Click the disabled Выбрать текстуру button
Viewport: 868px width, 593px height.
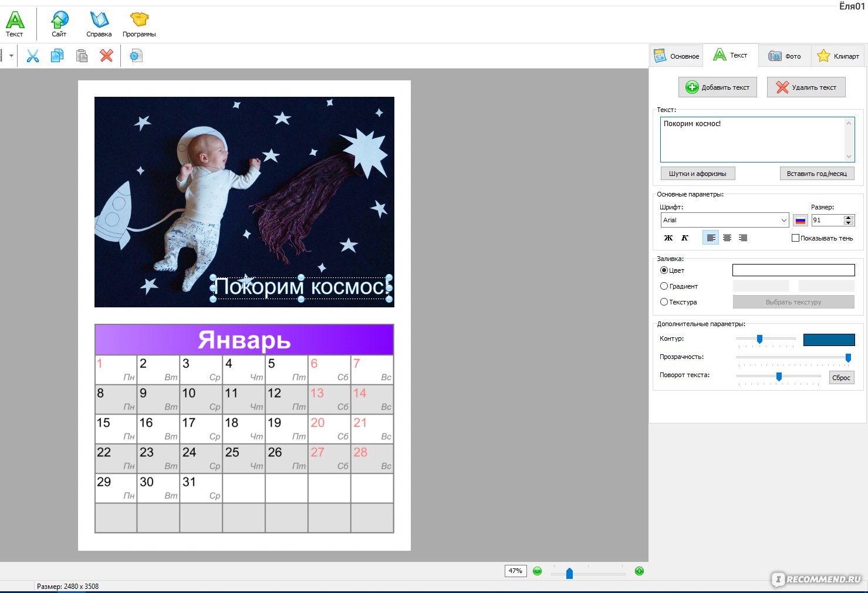pos(793,302)
